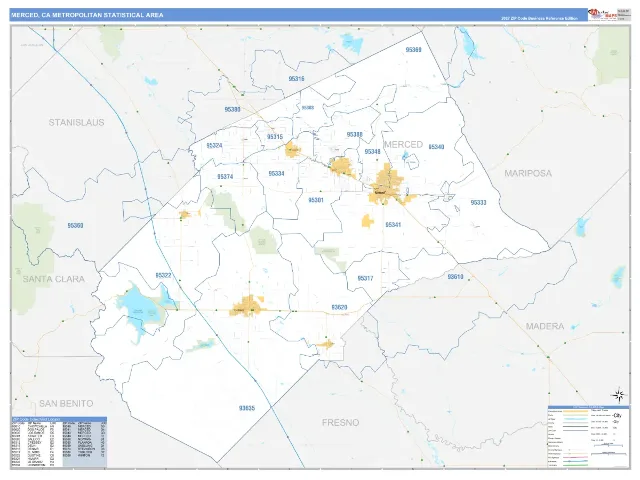Click the map title 'Merced, CA Metropolitan Statistical Area'
Image resolution: width=640 pixels, height=480 pixels.
pos(87,15)
